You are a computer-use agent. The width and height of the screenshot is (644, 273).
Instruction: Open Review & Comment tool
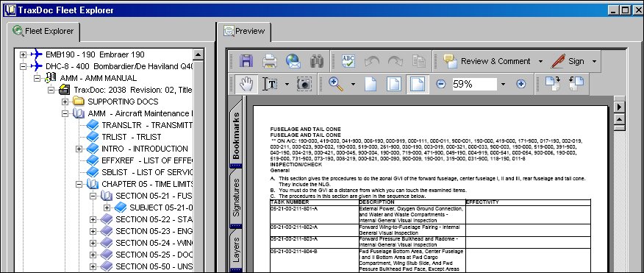pos(487,61)
